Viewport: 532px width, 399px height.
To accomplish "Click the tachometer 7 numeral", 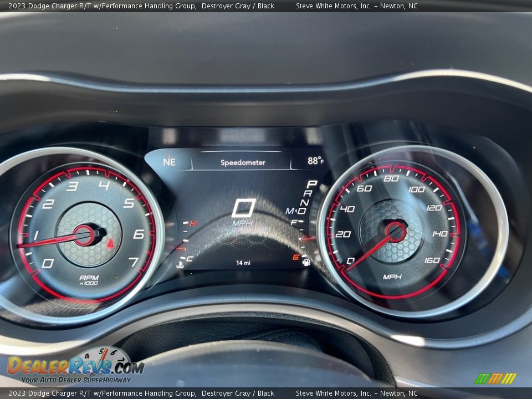I will (134, 262).
